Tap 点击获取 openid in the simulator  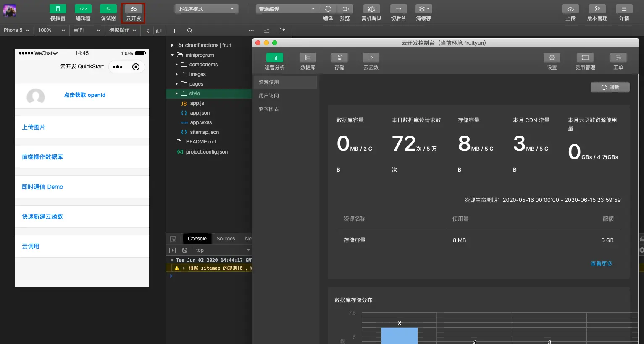[x=84, y=95]
